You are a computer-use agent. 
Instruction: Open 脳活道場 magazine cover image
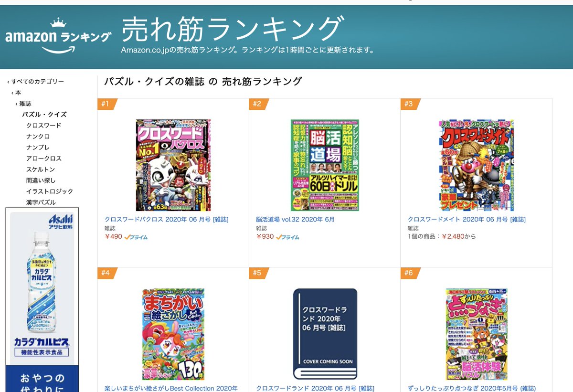click(x=325, y=165)
